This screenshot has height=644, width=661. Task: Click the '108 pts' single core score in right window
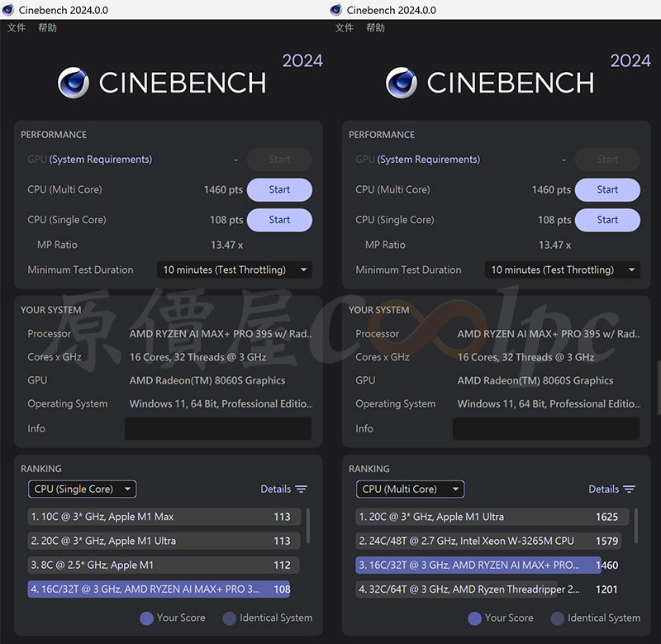point(554,220)
